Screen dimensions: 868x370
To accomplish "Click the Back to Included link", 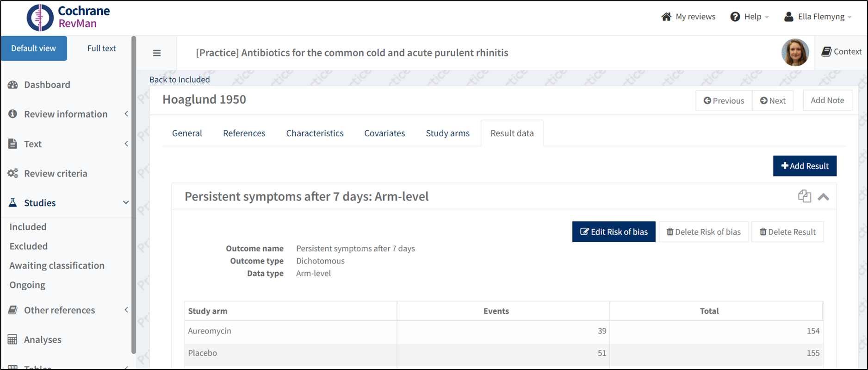I will [x=180, y=79].
